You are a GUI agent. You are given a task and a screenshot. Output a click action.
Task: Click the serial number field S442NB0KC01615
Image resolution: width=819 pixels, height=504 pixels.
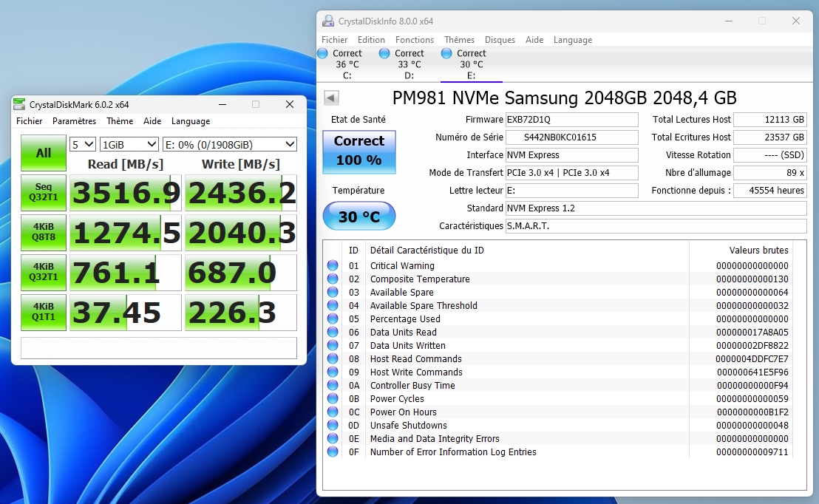point(572,137)
